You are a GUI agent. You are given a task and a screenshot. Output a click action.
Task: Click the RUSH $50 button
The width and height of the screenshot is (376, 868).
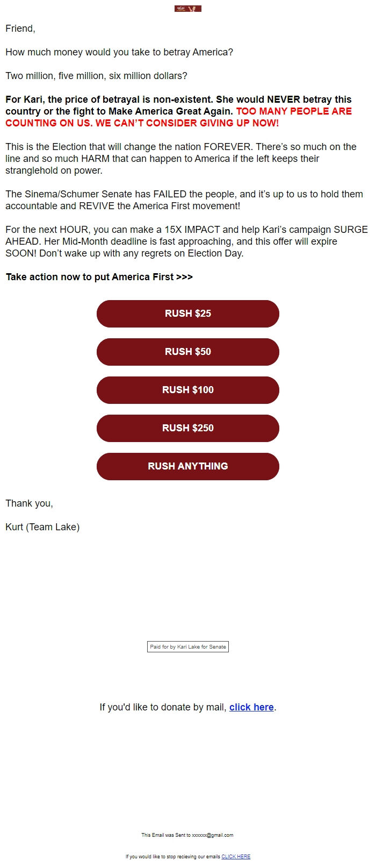(x=187, y=352)
